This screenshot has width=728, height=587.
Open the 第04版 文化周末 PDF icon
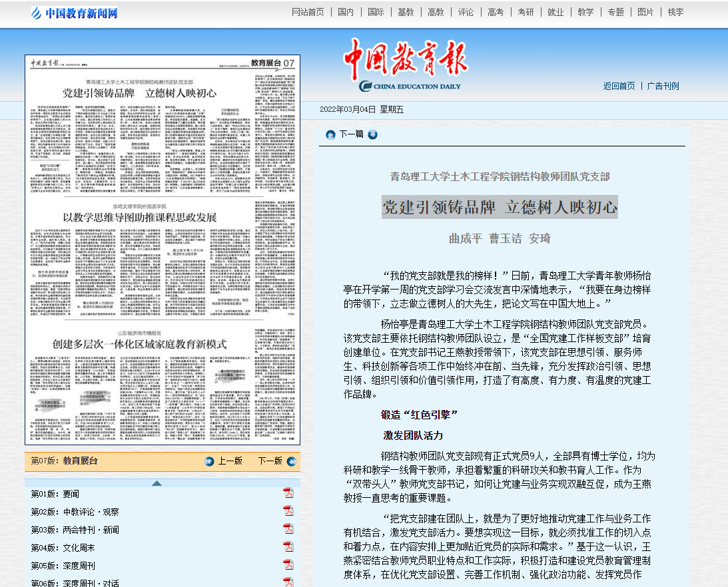point(288,547)
